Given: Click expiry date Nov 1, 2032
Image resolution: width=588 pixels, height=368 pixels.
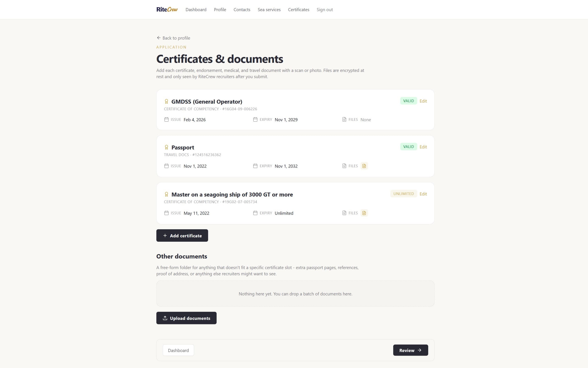Looking at the screenshot, I should (x=286, y=166).
